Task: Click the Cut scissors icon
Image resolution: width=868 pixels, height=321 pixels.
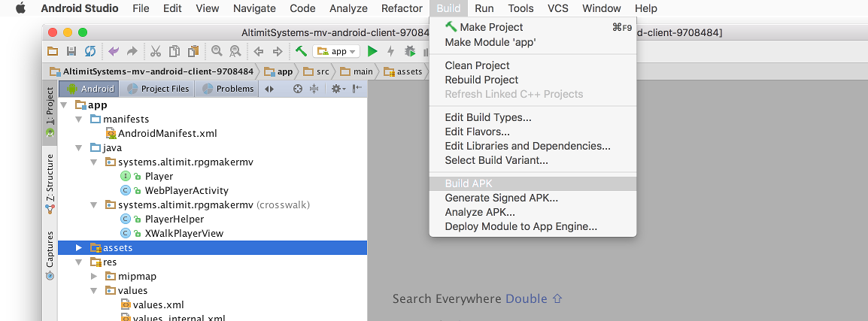Action: click(x=156, y=51)
